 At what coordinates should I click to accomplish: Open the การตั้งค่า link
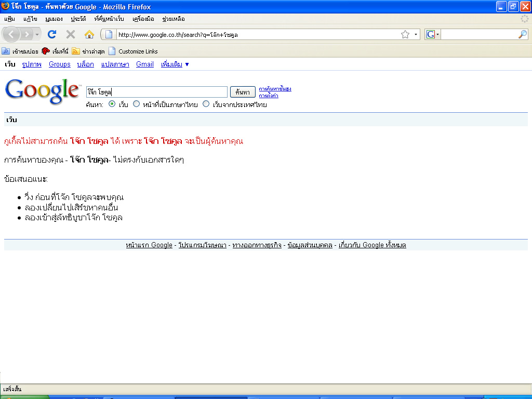pyautogui.click(x=269, y=96)
